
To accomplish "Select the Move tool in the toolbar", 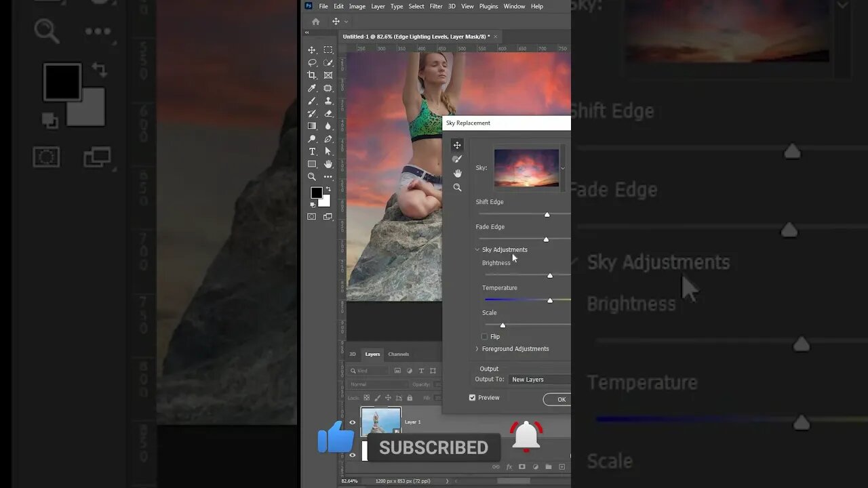I will coord(312,50).
